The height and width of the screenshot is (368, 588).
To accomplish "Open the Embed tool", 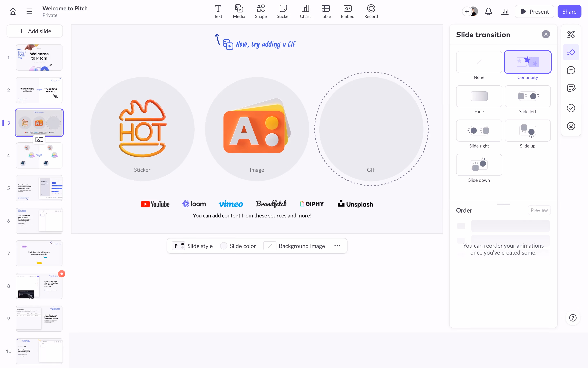I will point(347,11).
